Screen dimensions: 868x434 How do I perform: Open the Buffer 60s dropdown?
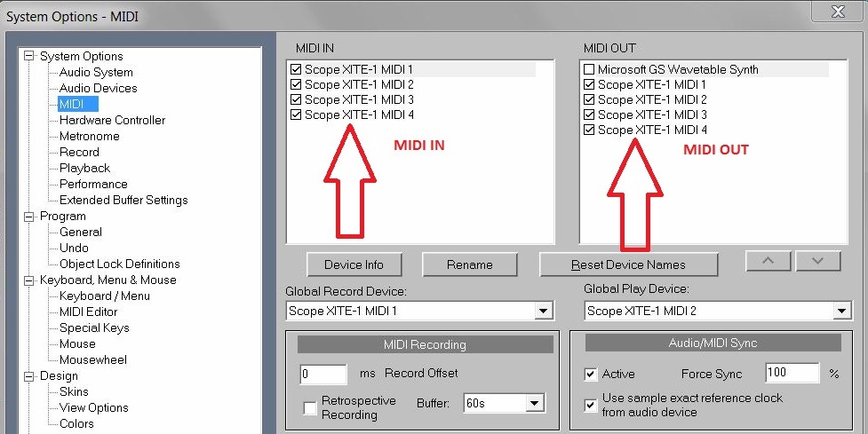coord(534,403)
